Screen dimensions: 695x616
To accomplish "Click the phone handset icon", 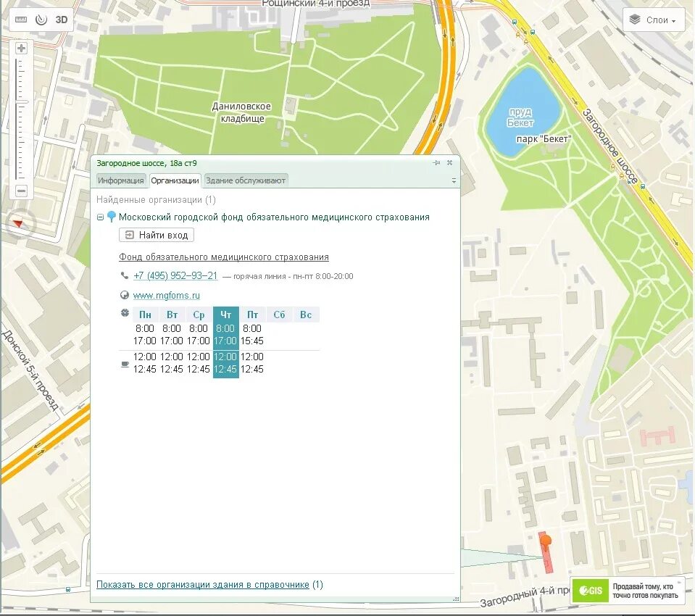I will click(124, 275).
